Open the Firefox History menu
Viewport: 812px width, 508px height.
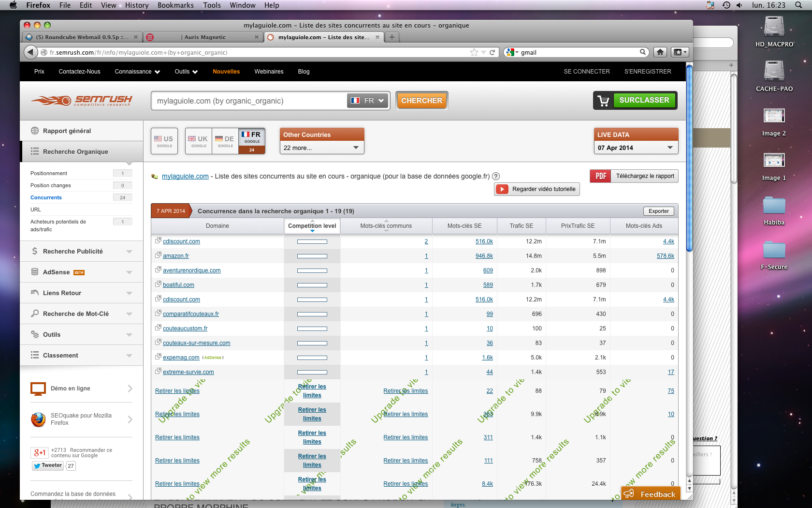point(137,5)
